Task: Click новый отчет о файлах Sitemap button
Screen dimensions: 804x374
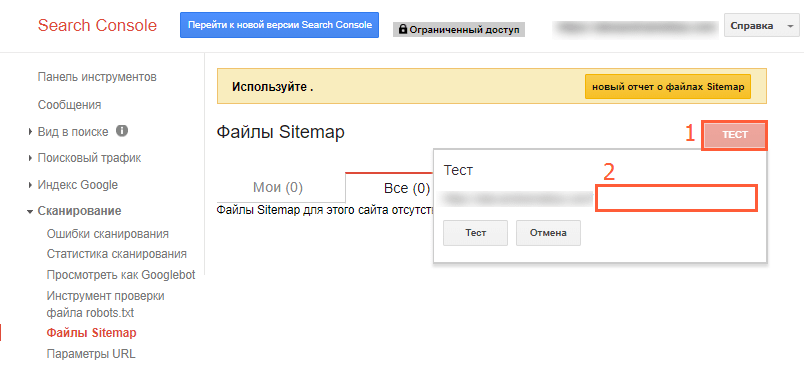Action: (x=668, y=87)
